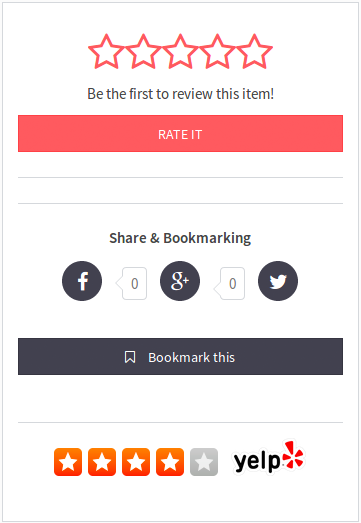Give five stars with last outlined star

click(255, 52)
